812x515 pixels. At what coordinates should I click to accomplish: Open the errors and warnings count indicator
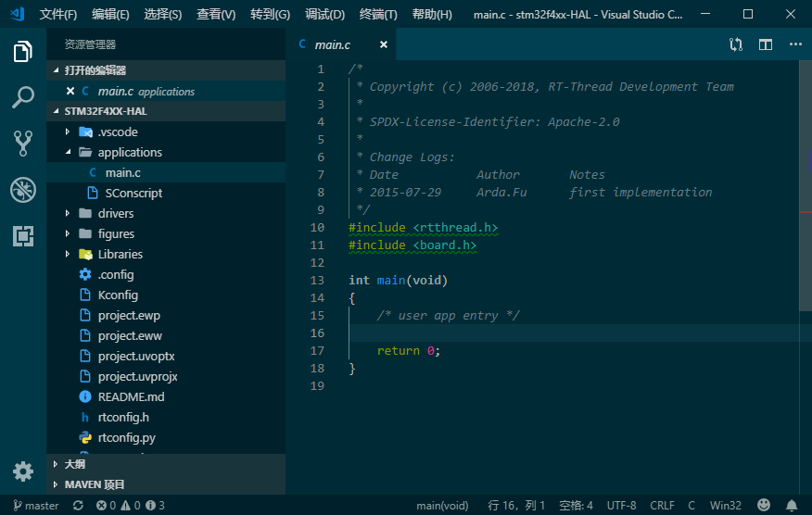point(131,505)
